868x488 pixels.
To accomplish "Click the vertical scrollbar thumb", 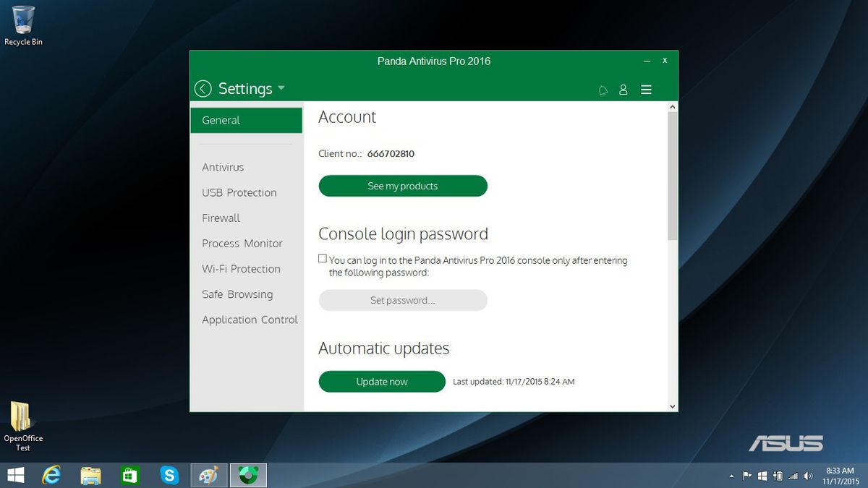I will [673, 176].
